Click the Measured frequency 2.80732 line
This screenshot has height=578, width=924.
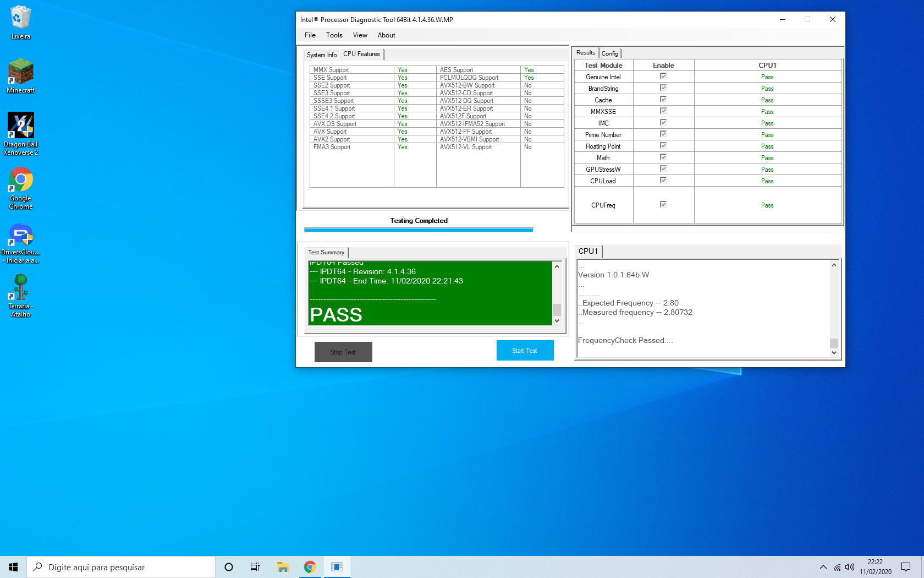point(636,312)
